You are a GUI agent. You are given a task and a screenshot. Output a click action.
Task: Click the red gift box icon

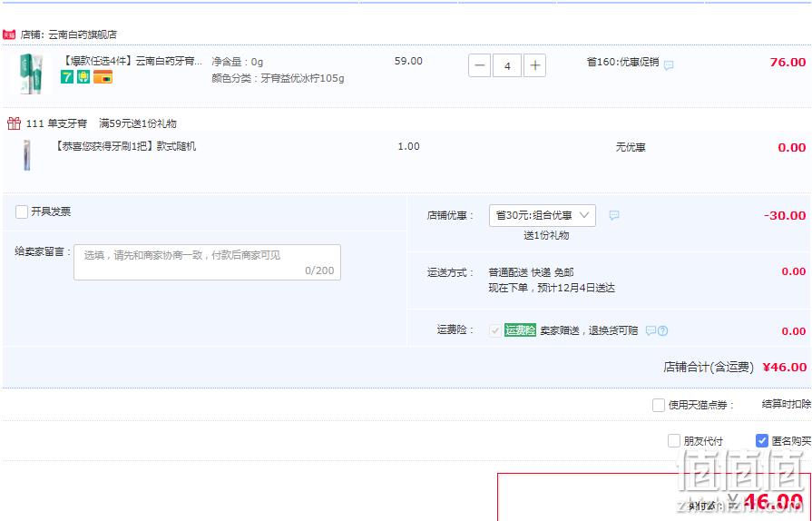click(x=14, y=123)
